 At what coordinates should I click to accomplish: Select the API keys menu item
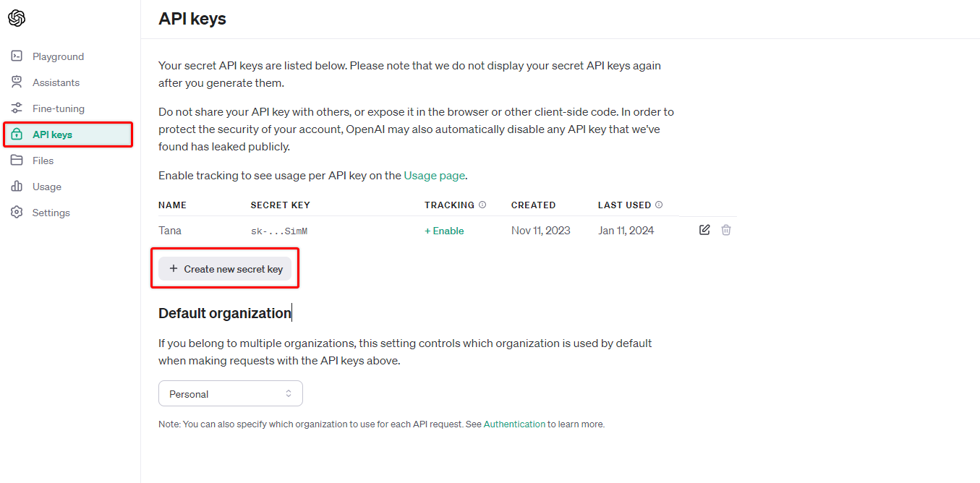click(x=69, y=134)
